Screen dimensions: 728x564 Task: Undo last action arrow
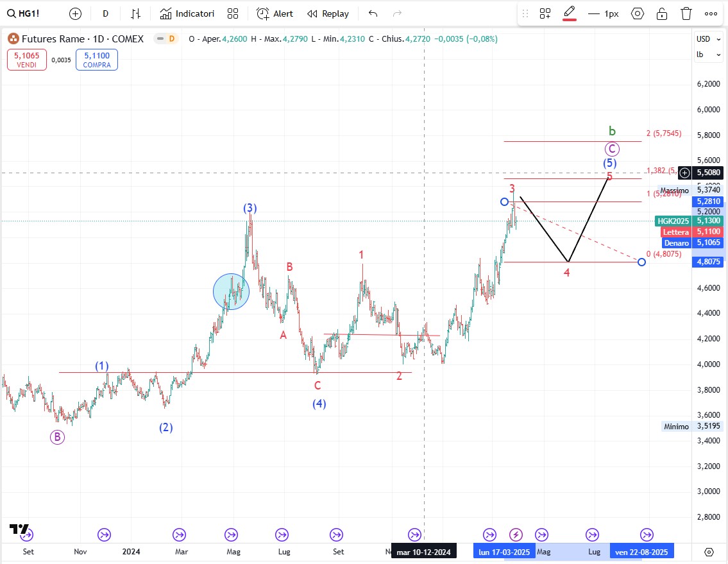[x=373, y=14]
